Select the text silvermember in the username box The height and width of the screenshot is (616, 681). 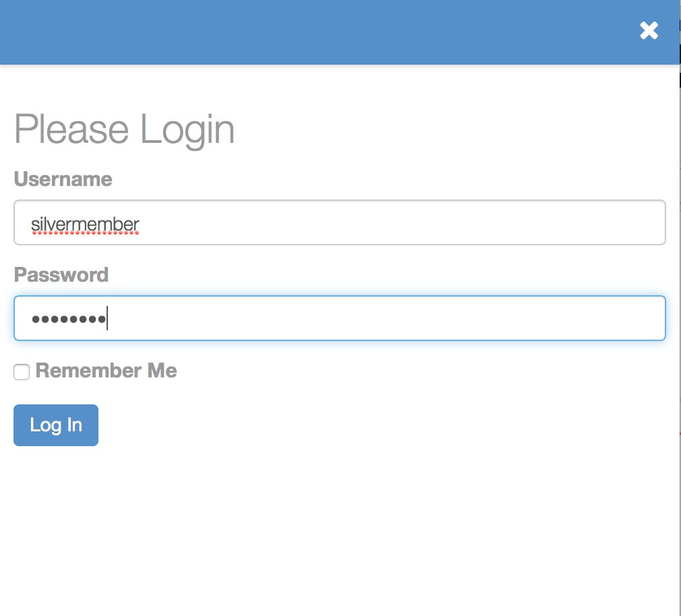point(84,223)
